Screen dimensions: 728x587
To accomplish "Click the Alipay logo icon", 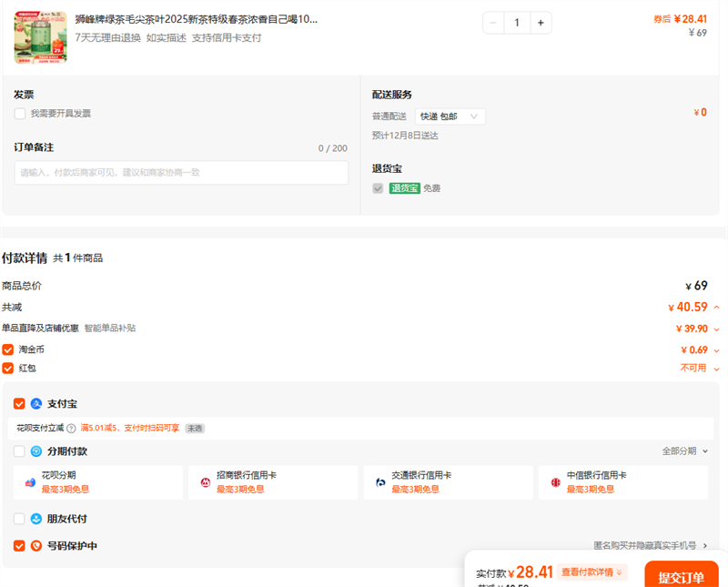I will pos(36,403).
